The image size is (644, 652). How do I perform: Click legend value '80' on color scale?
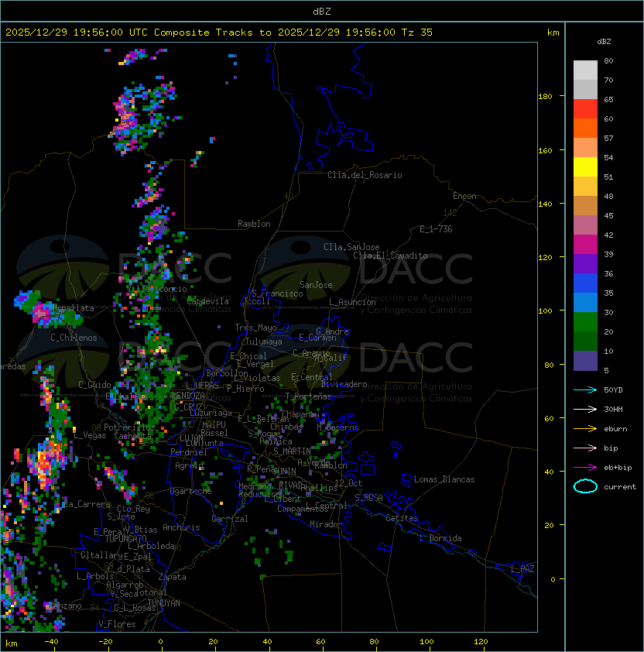[x=608, y=60]
